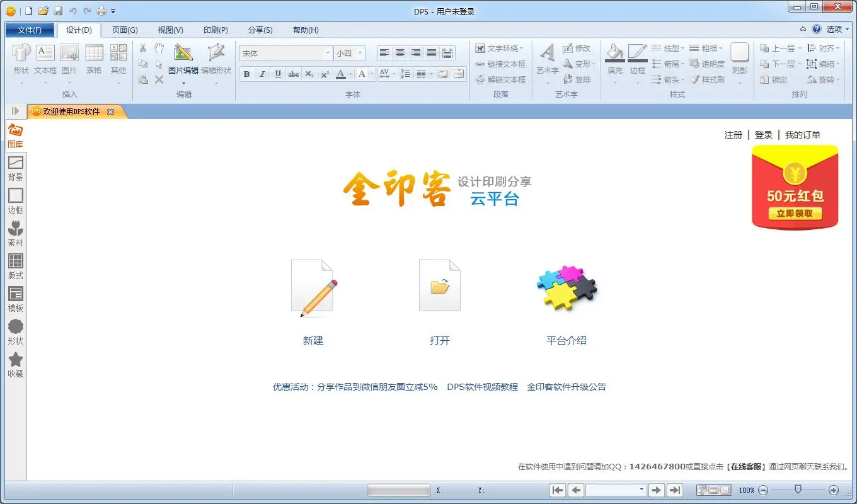This screenshot has height=504, width=857.
Task: Click the 注册 register link
Action: click(733, 135)
